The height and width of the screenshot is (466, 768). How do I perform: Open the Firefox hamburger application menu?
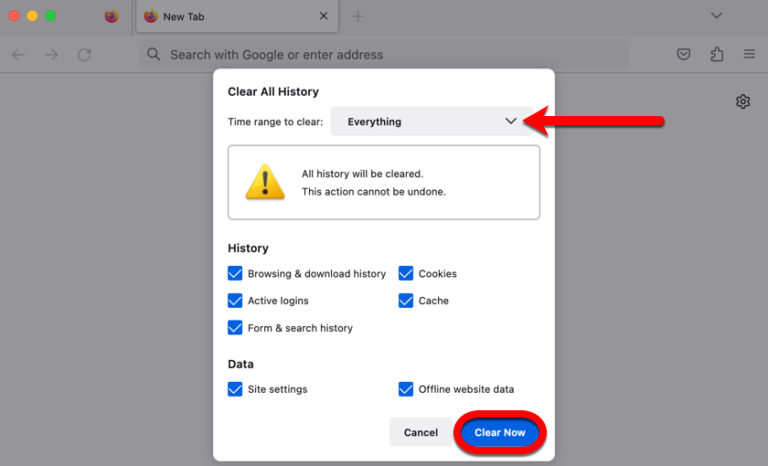tap(749, 54)
